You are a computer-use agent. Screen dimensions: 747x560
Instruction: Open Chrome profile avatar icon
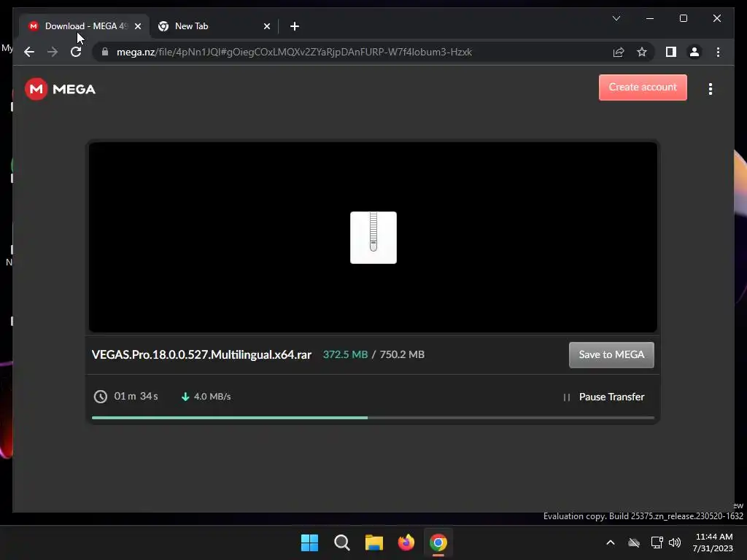pyautogui.click(x=694, y=52)
